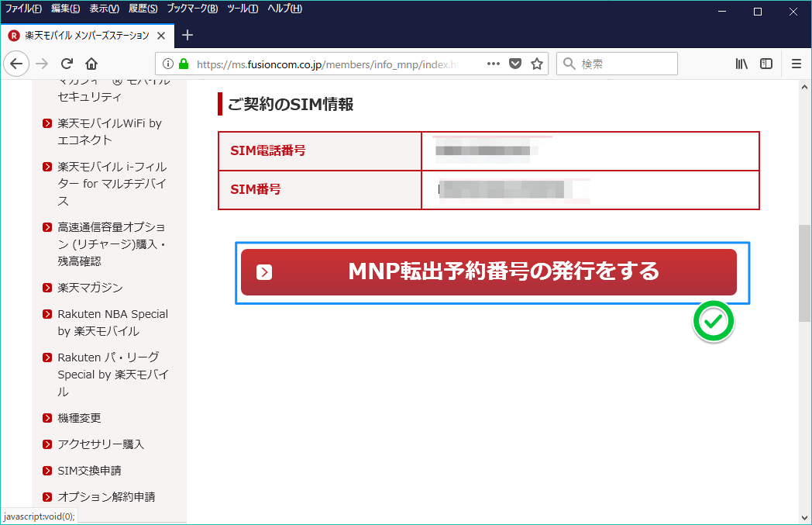The width and height of the screenshot is (812, 525).
Task: Open the ブックマーク(B) menu
Action: [192, 9]
